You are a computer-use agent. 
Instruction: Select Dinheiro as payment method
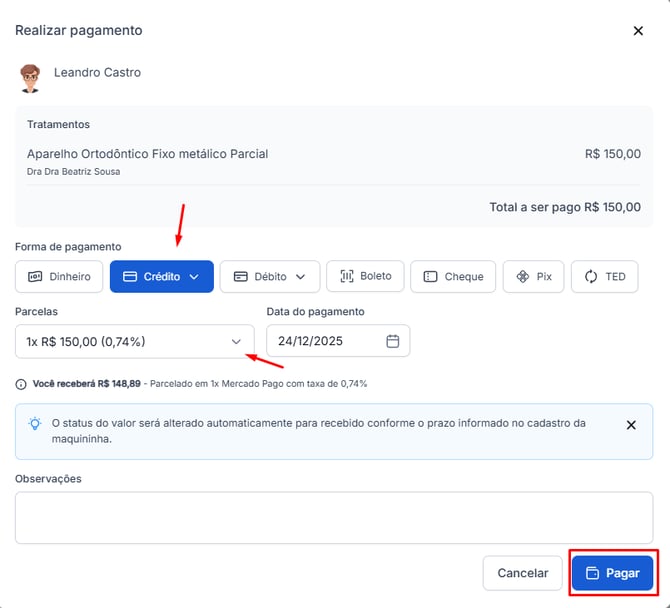pyautogui.click(x=59, y=277)
